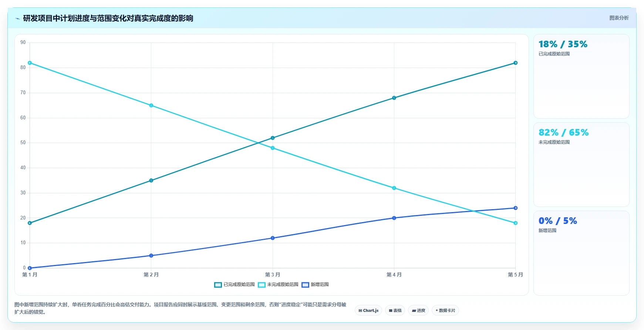Click the 第 1 月 x-axis label
Viewport: 644px width, 330px height.
pyautogui.click(x=30, y=275)
